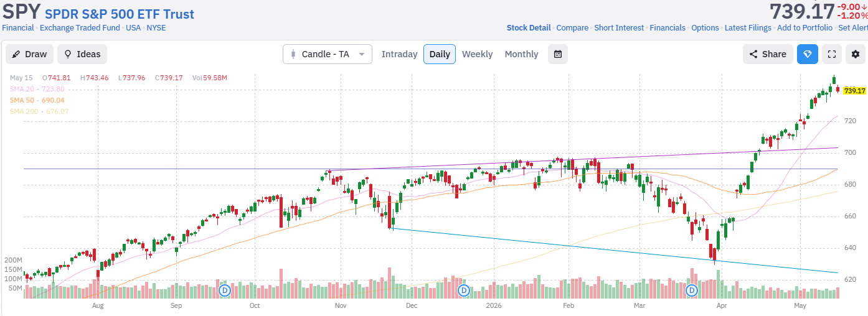Open the Ideas lightbulb button
This screenshot has width=868, height=316.
[x=82, y=54]
